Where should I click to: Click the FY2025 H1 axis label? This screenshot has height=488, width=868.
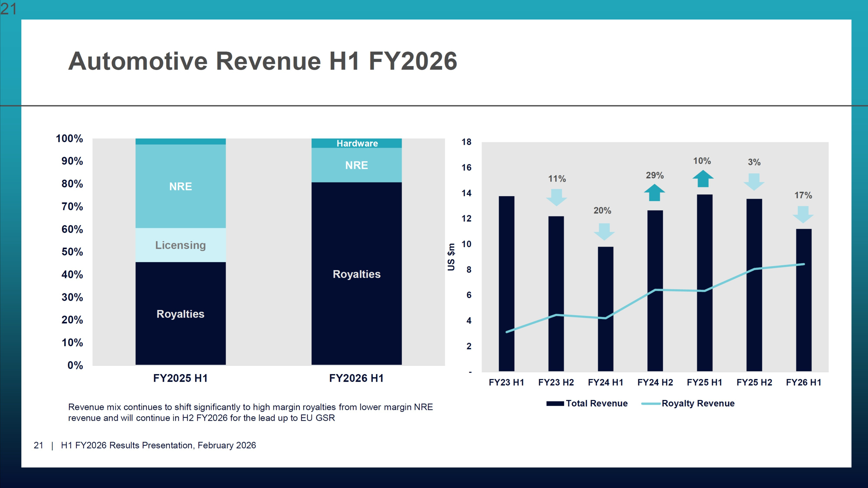(x=180, y=378)
